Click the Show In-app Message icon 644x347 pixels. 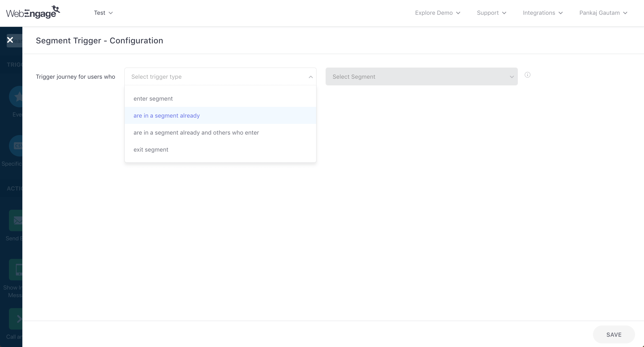[x=17, y=269]
